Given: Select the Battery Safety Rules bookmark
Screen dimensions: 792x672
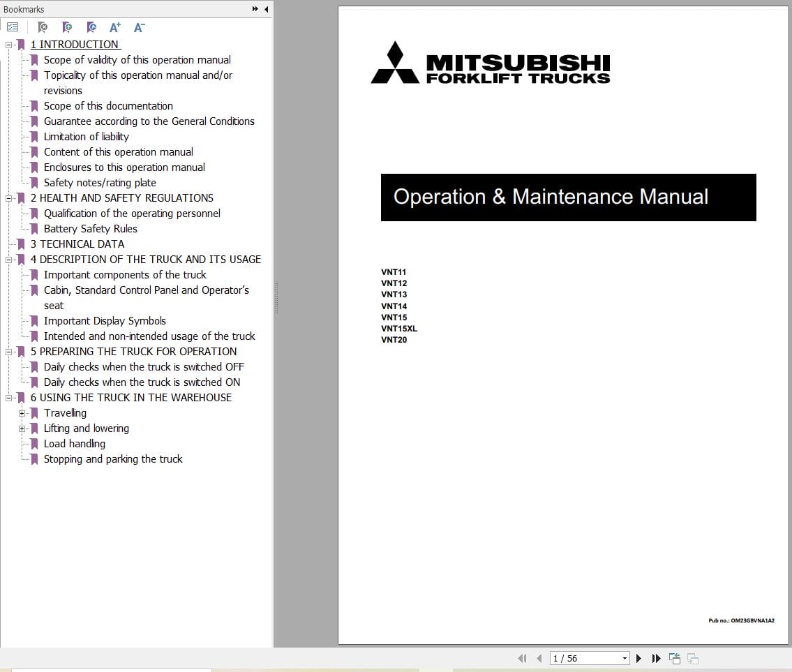Looking at the screenshot, I should tap(90, 228).
